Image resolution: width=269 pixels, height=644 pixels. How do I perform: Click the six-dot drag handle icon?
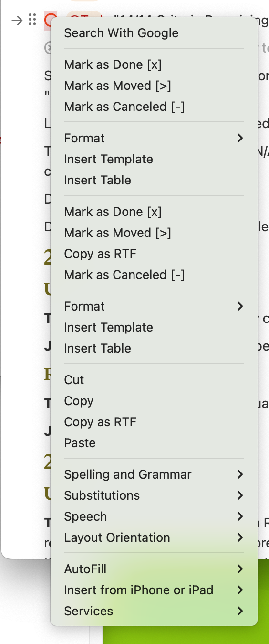[x=32, y=20]
